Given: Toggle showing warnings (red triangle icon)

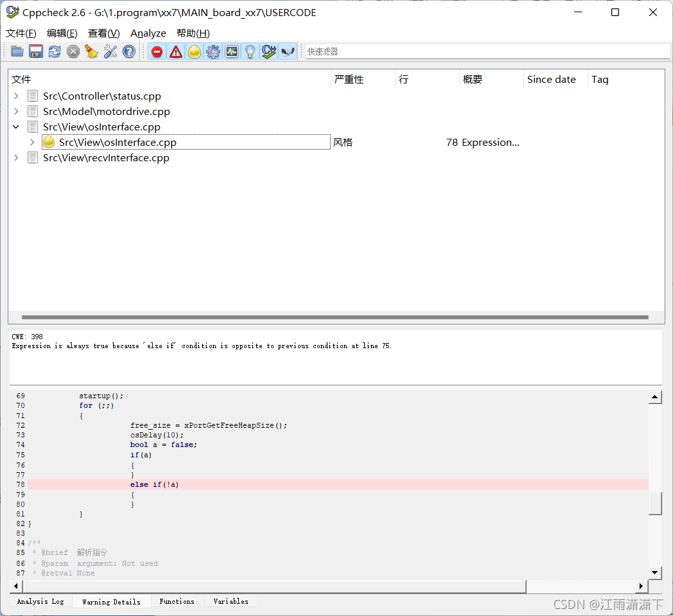Looking at the screenshot, I should click(175, 52).
